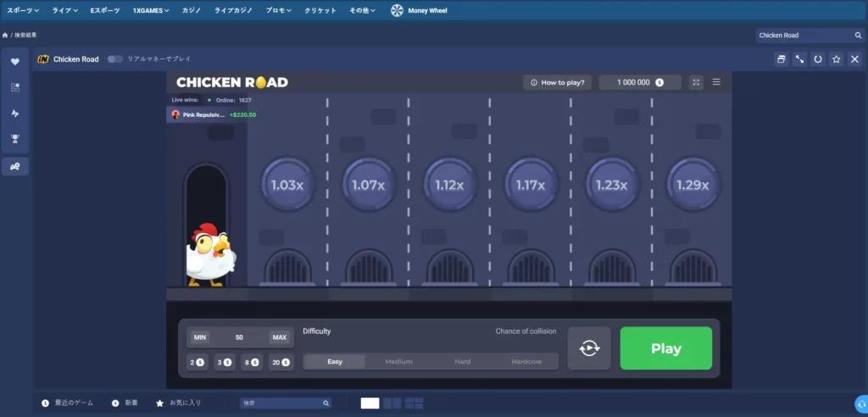Choose the 3 dollar quick bet
Viewport: 868px width, 417px height.
224,362
